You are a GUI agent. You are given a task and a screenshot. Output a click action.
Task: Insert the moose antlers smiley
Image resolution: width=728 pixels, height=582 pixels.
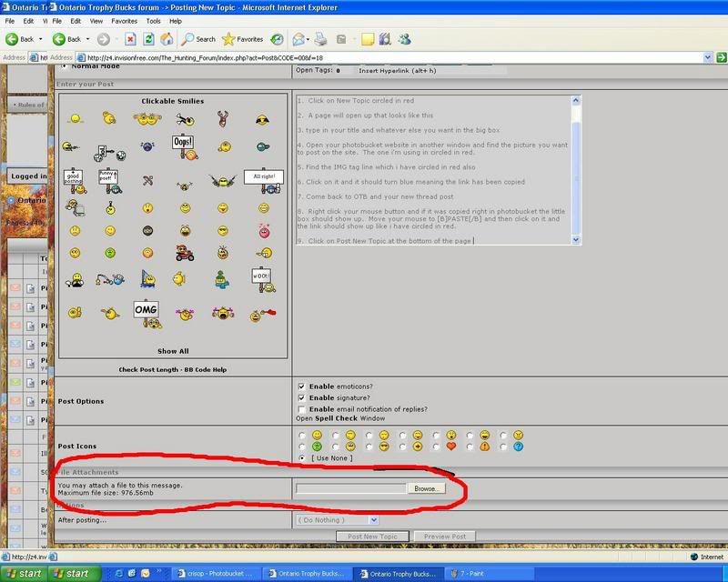223,119
